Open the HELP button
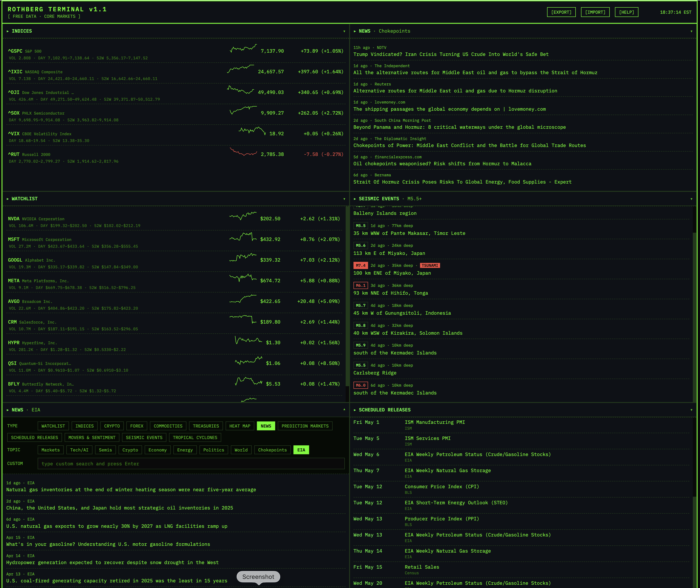Image resolution: width=700 pixels, height=588 pixels. tap(626, 12)
